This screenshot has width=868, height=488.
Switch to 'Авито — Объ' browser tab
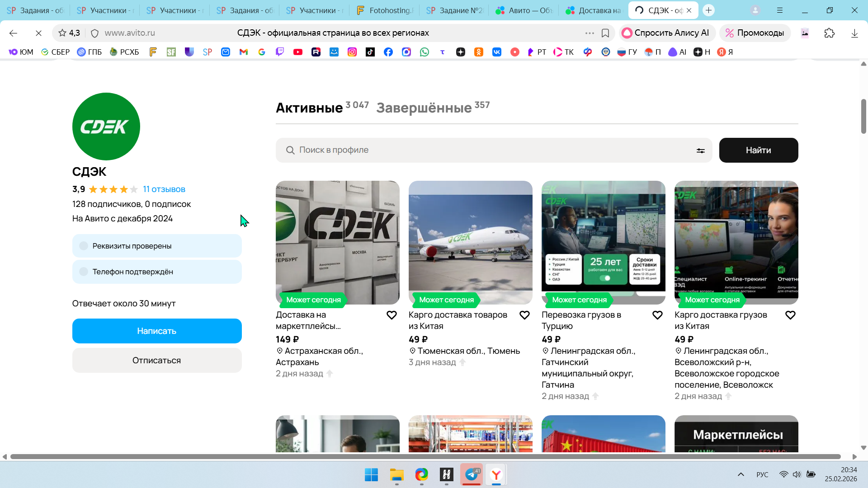click(x=524, y=10)
